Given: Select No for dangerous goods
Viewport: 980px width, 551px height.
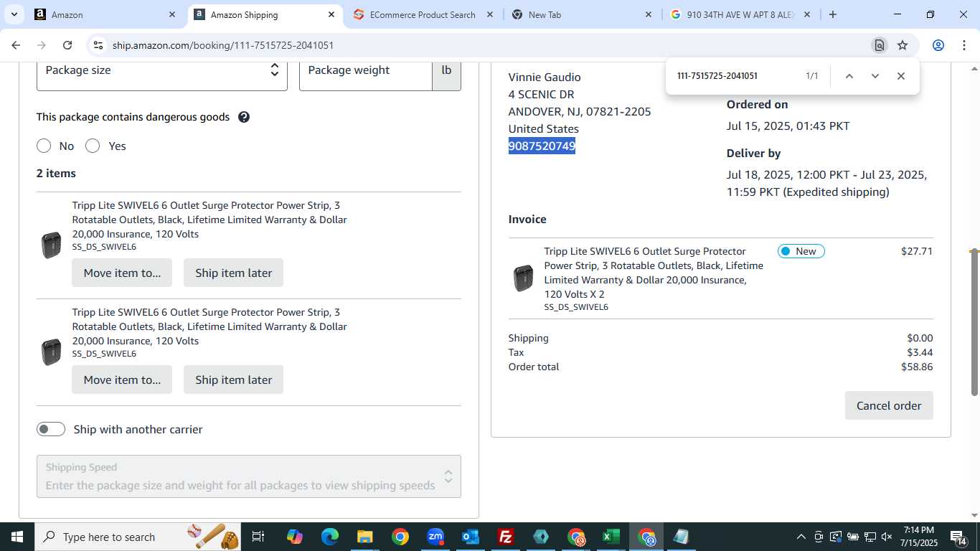Looking at the screenshot, I should point(44,146).
